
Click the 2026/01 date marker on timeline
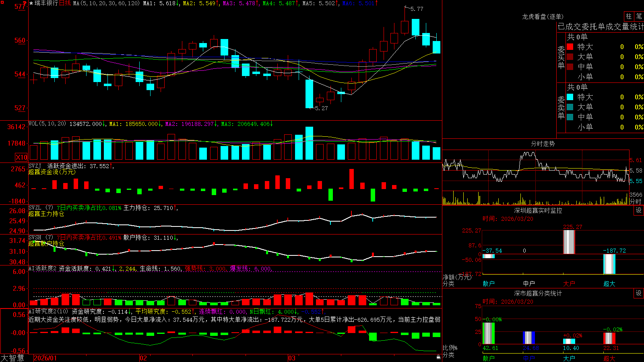pos(45,358)
